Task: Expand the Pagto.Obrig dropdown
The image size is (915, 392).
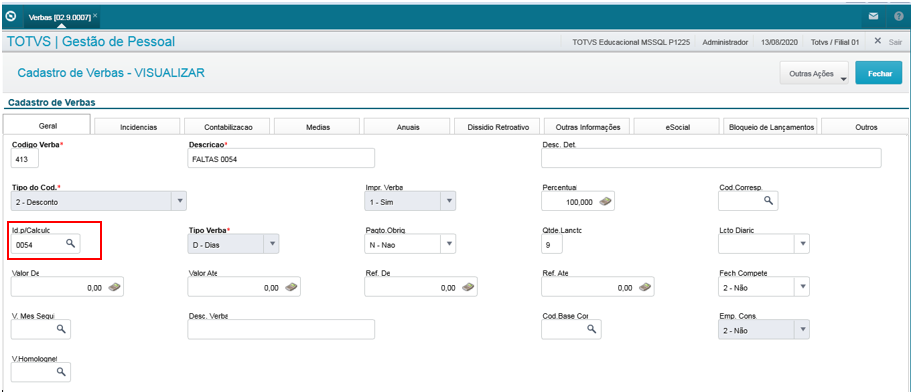Action: click(x=448, y=244)
